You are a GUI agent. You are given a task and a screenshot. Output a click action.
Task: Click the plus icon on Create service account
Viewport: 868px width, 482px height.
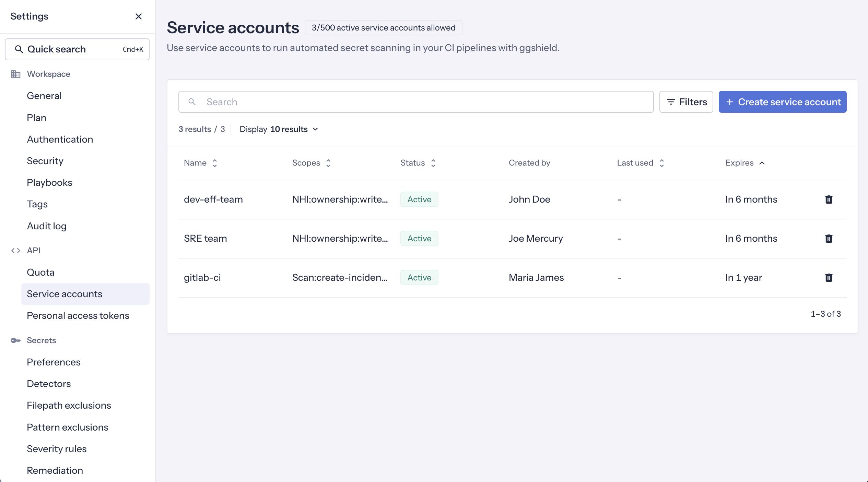click(730, 102)
